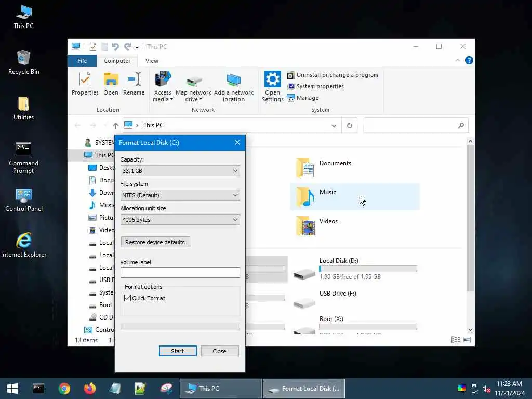
Task: Select the Videos folder
Action: click(354, 226)
